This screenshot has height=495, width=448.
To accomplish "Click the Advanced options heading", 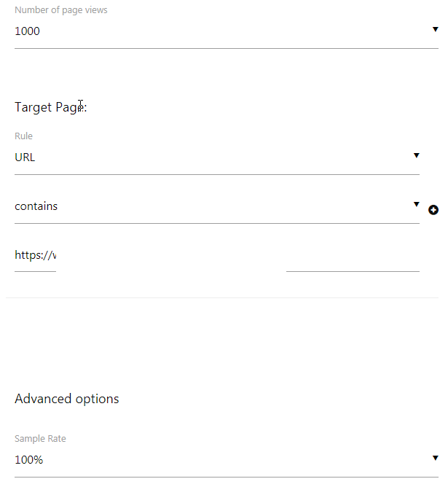I will 67,399.
